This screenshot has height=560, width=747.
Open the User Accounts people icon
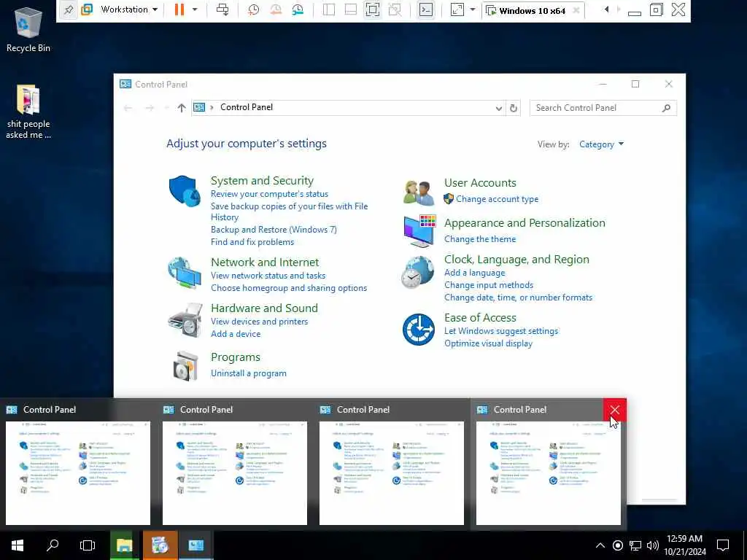(x=418, y=192)
